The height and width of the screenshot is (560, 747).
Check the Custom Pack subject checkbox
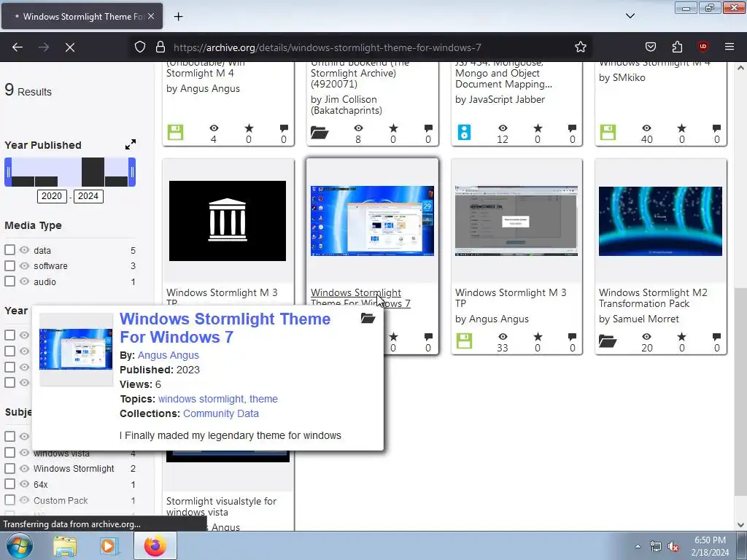[9, 500]
